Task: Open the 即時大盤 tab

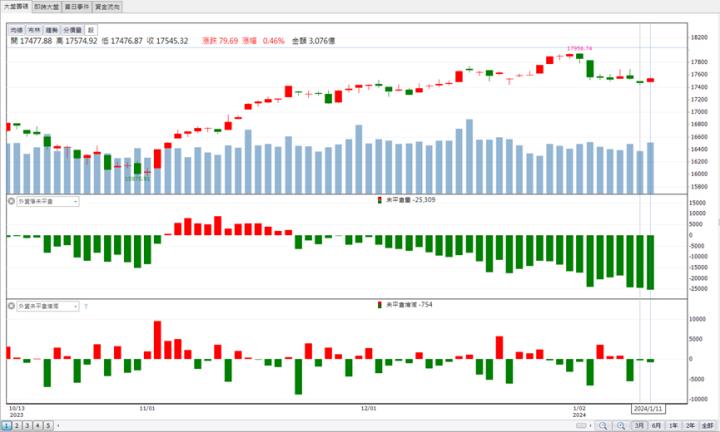Action: tap(46, 7)
